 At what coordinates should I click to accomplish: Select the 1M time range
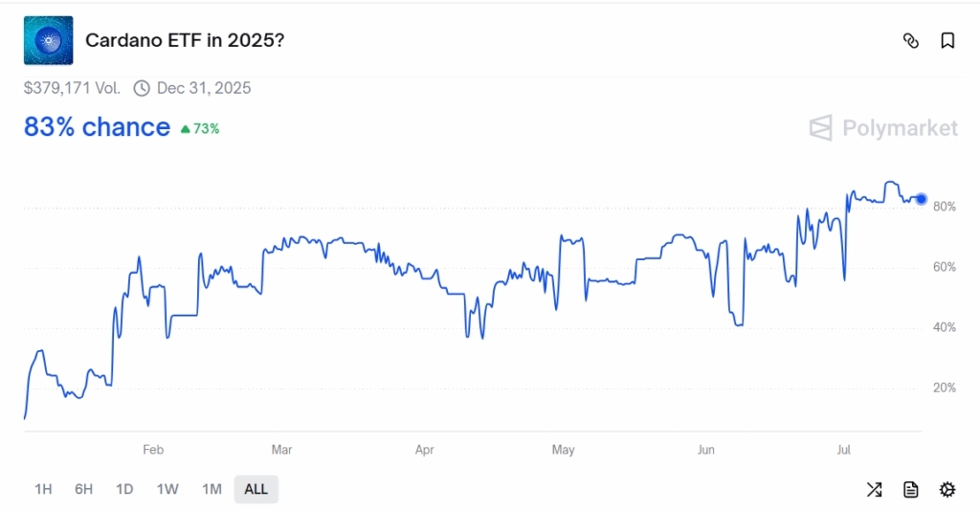pos(212,490)
